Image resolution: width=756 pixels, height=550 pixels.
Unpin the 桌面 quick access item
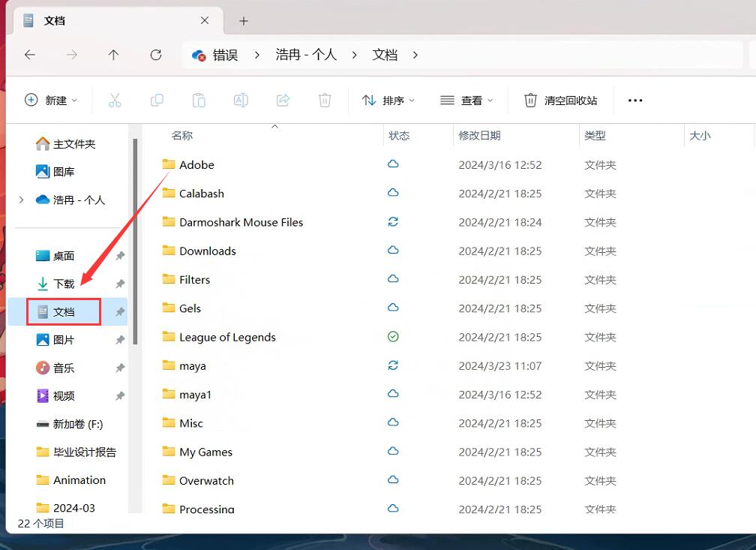point(120,256)
